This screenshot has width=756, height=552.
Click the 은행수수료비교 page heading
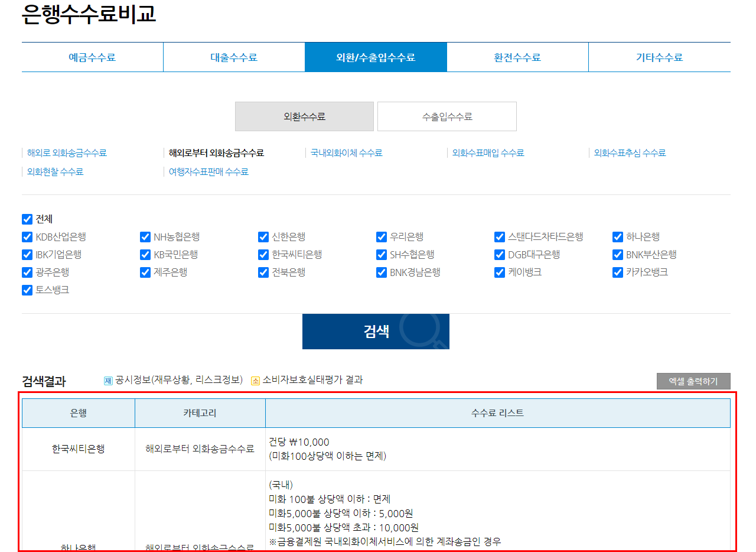(x=89, y=14)
